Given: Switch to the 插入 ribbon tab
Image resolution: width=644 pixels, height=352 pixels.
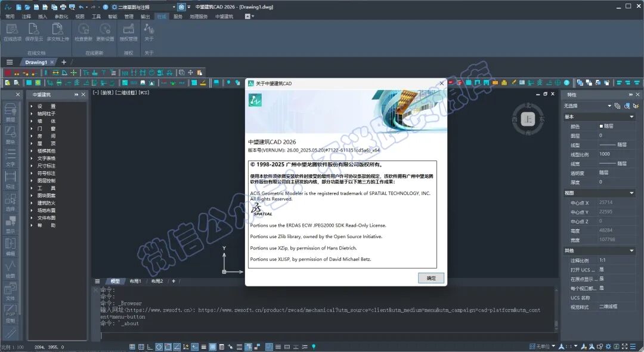Looking at the screenshot, I should (42, 17).
